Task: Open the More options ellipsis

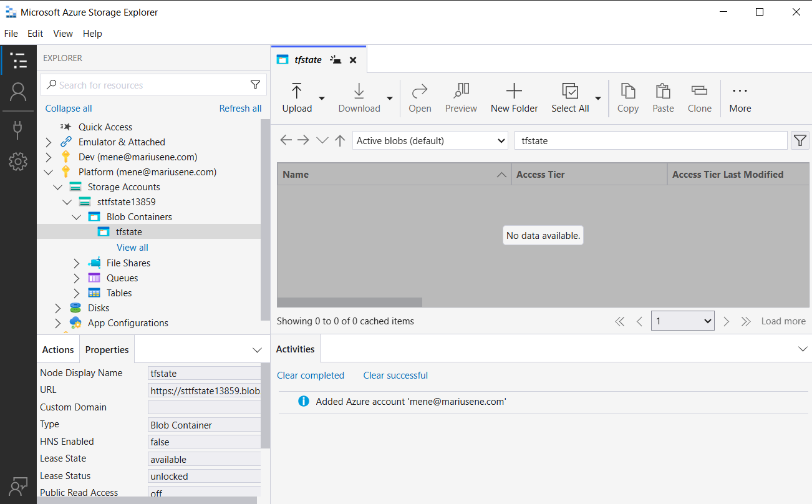Action: pyautogui.click(x=740, y=98)
